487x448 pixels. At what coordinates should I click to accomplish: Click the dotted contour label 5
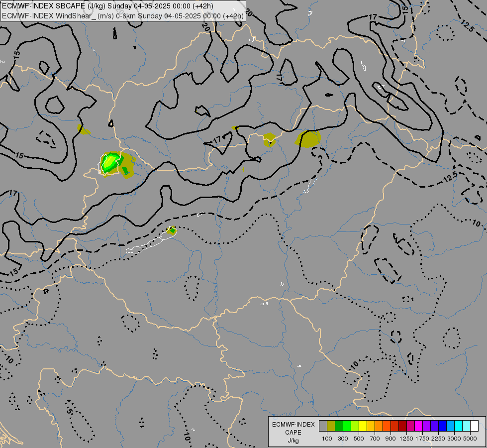69,411
